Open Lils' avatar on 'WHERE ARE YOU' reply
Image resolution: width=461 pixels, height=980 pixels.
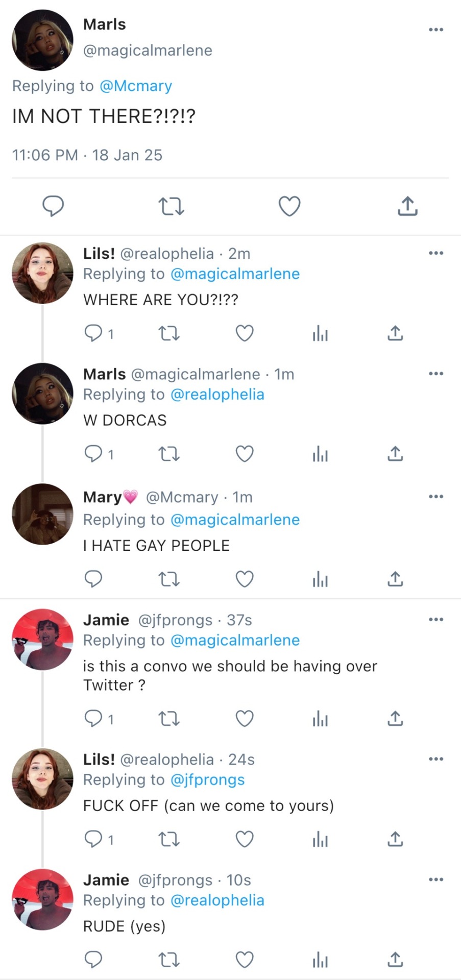pyautogui.click(x=42, y=273)
